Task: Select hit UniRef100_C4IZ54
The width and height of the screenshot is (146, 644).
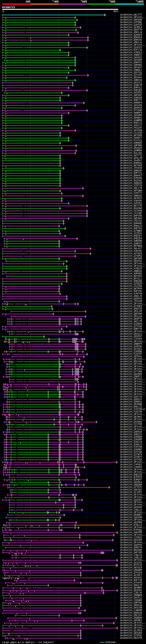Action: coord(131,286)
